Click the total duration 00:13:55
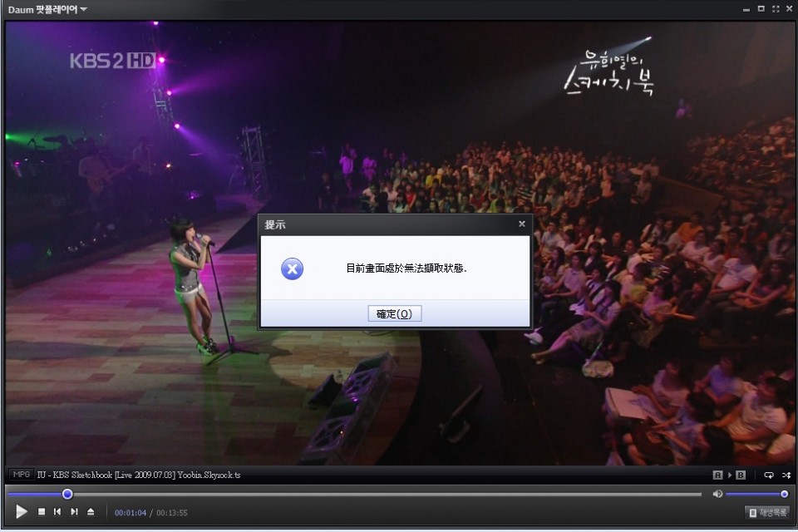798x532 pixels. (171, 513)
